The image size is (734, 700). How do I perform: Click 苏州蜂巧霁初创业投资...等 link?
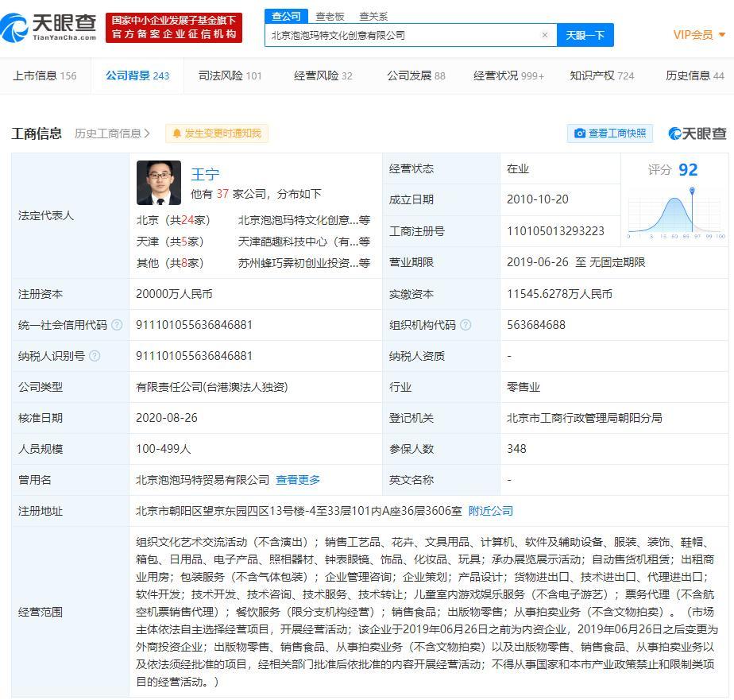click(x=304, y=263)
